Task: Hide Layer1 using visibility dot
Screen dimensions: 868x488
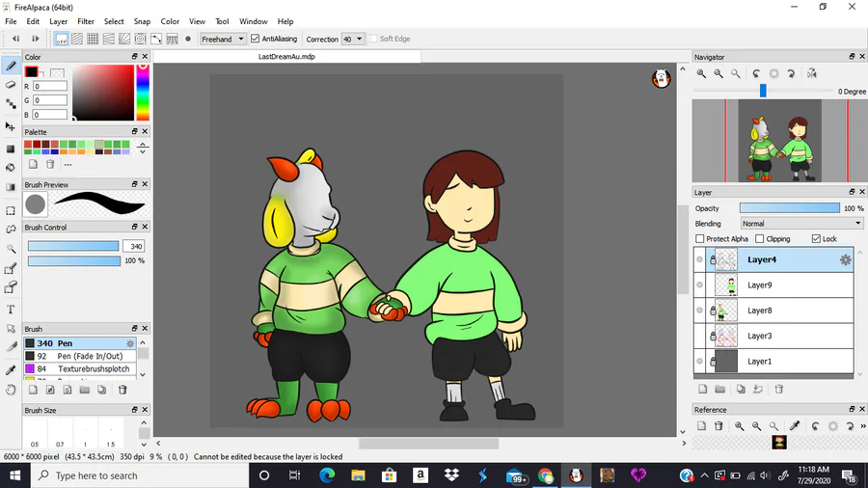Action: 700,362
